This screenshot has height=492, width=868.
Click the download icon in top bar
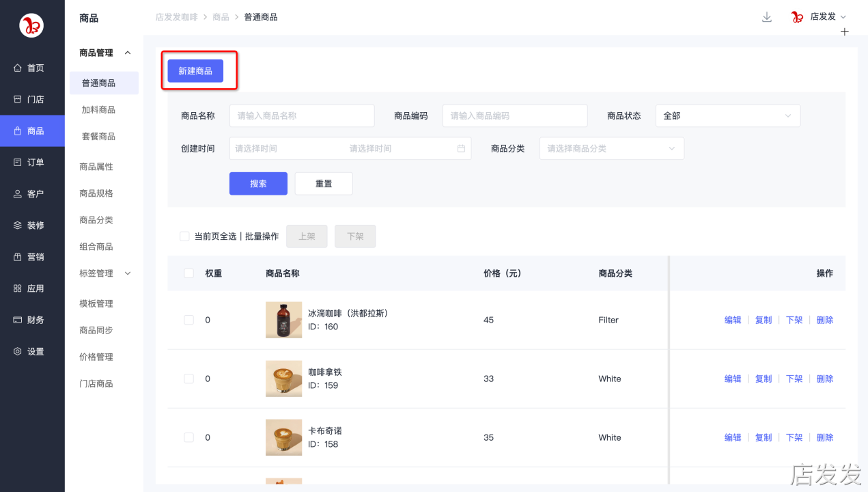(x=767, y=17)
